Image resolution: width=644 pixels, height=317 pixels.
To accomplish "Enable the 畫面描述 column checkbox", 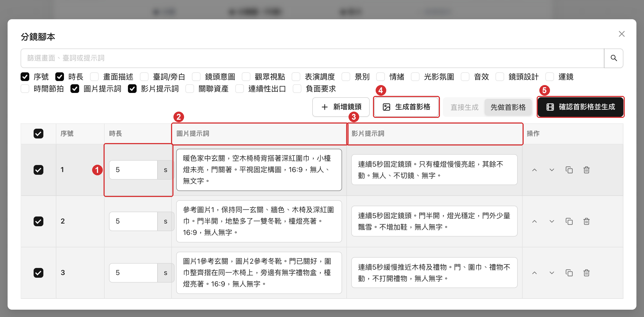I will [94, 77].
